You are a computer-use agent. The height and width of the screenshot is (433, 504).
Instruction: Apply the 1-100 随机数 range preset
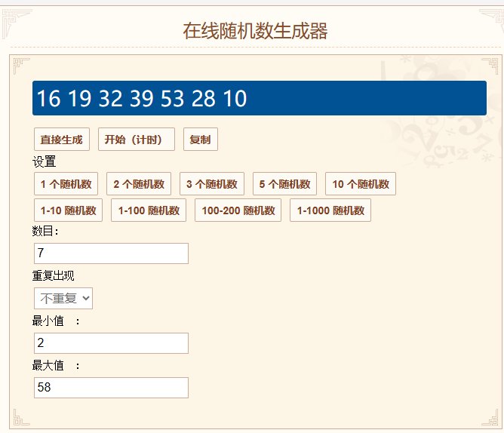(x=149, y=210)
